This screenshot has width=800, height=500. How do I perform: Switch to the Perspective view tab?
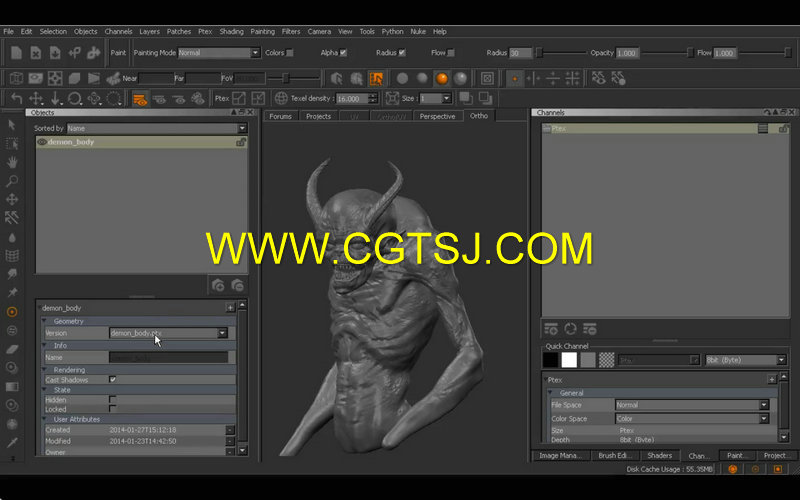click(x=437, y=116)
